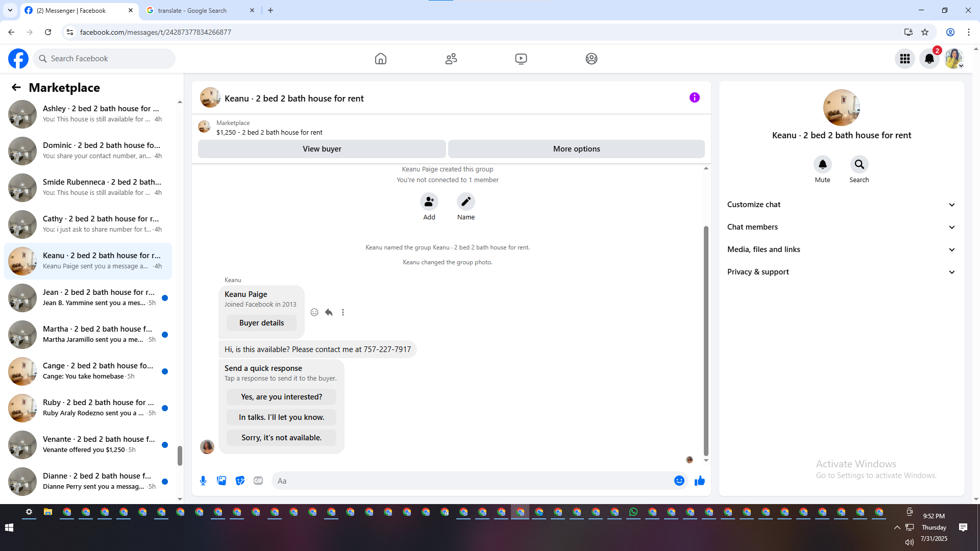Click the View buyer button
This screenshot has height=551, width=980.
point(322,149)
